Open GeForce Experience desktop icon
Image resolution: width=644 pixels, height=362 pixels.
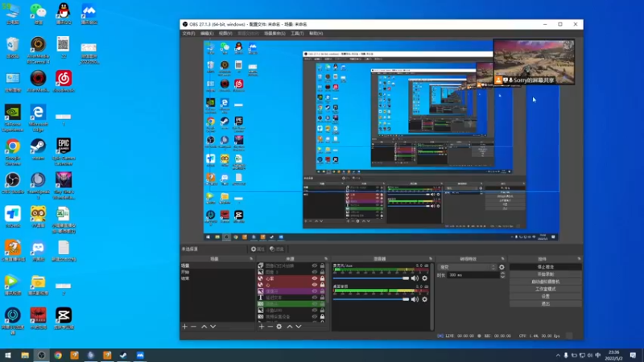pos(13,117)
